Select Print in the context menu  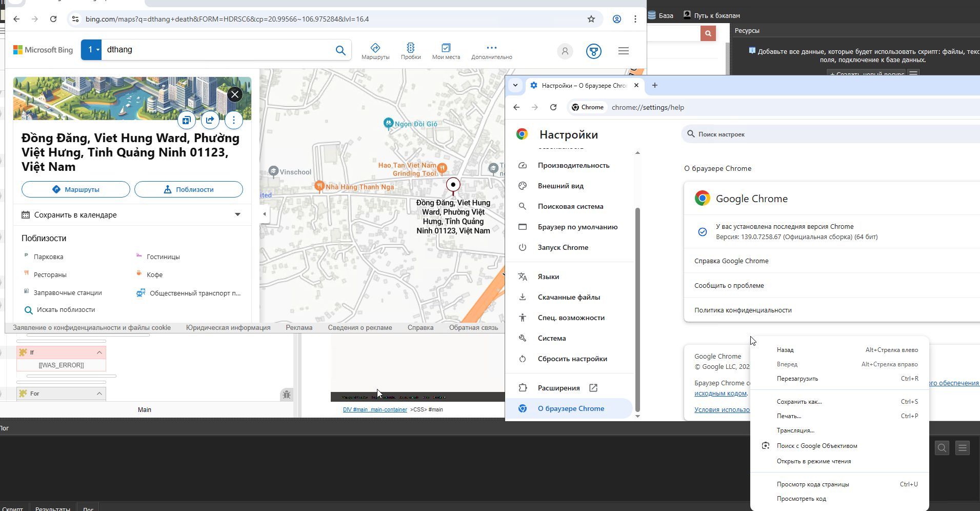pyautogui.click(x=789, y=416)
